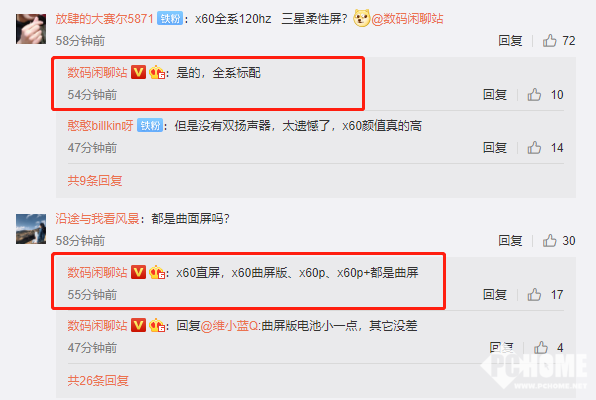Open 放肆的大赛尔5871 user profile
The width and height of the screenshot is (596, 400).
click(x=105, y=19)
